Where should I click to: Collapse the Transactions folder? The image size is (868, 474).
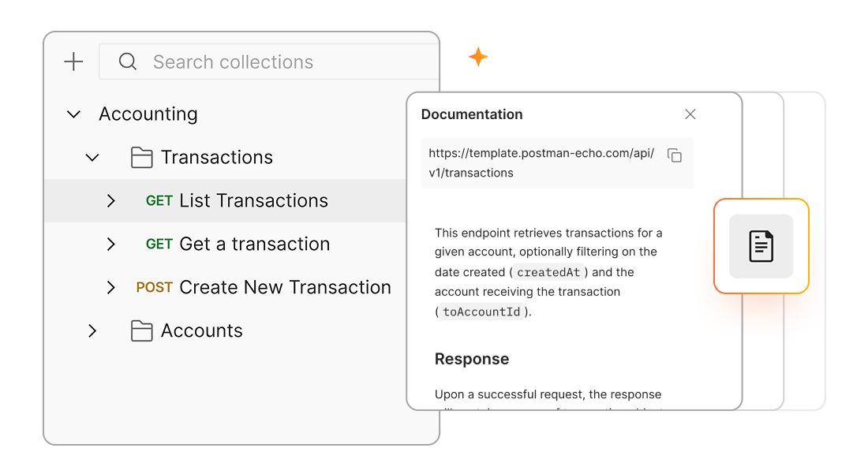tap(92, 157)
